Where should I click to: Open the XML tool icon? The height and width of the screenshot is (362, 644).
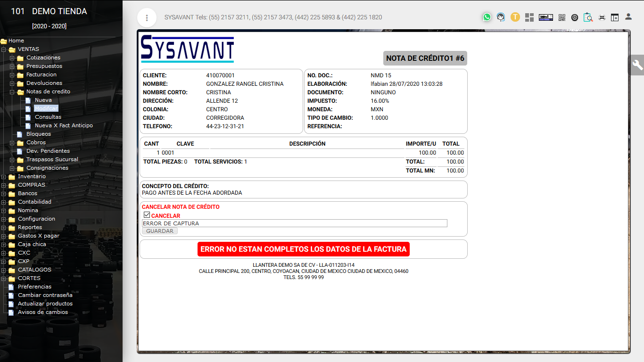[545, 17]
